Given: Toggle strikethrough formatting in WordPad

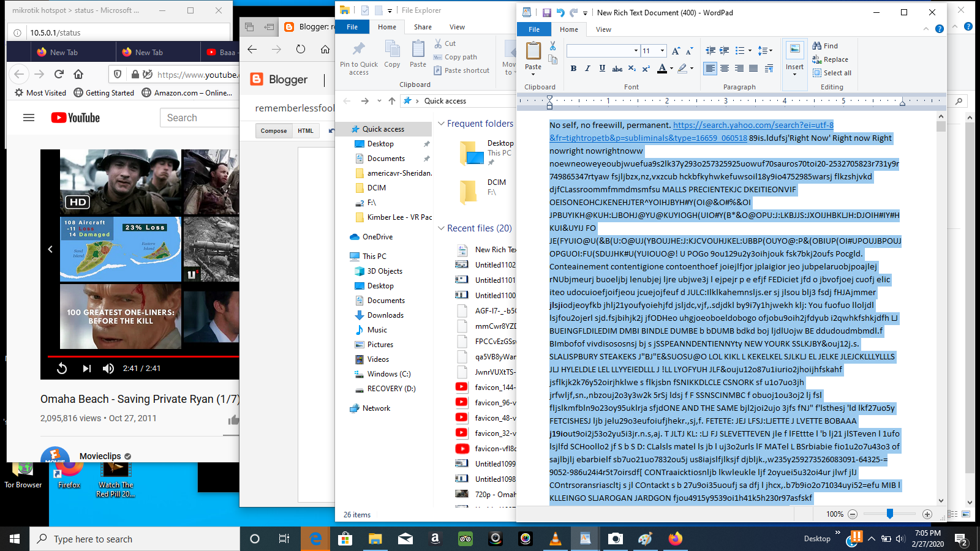Looking at the screenshot, I should click(617, 69).
